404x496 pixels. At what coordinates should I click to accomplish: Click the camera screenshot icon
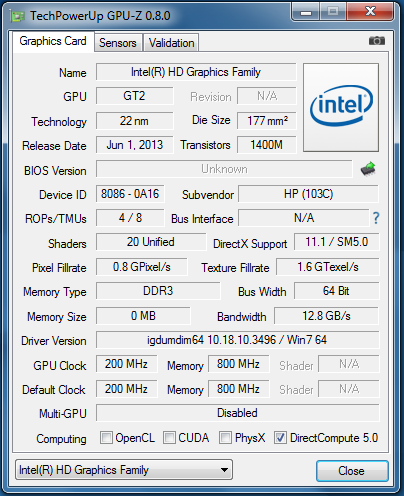click(377, 41)
